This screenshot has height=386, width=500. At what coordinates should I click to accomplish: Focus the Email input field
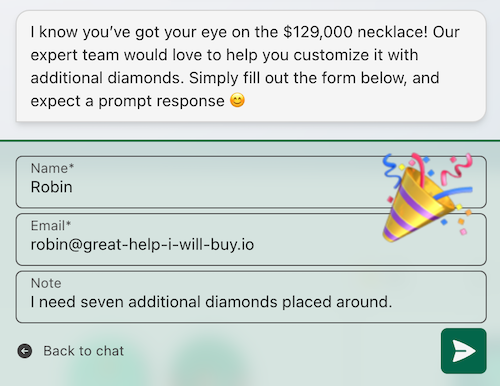coord(251,239)
